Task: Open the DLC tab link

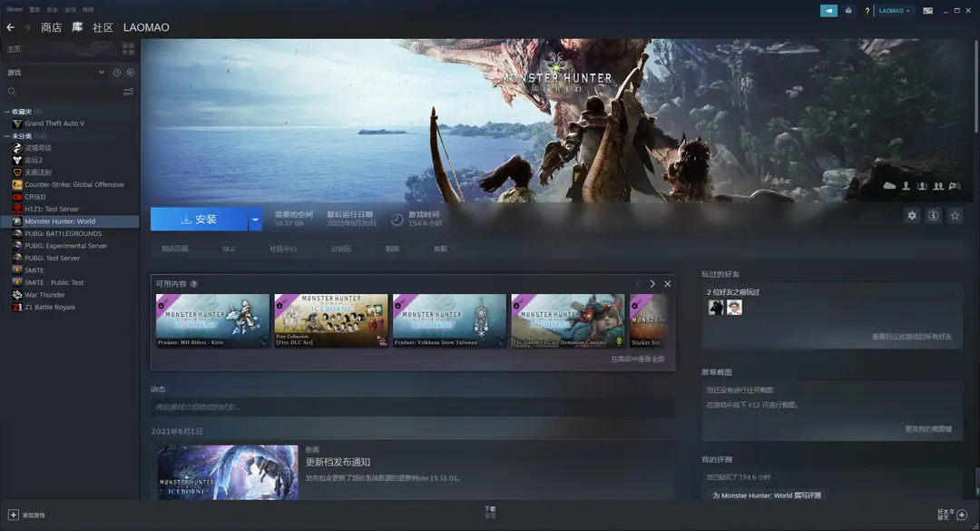Action: point(229,249)
